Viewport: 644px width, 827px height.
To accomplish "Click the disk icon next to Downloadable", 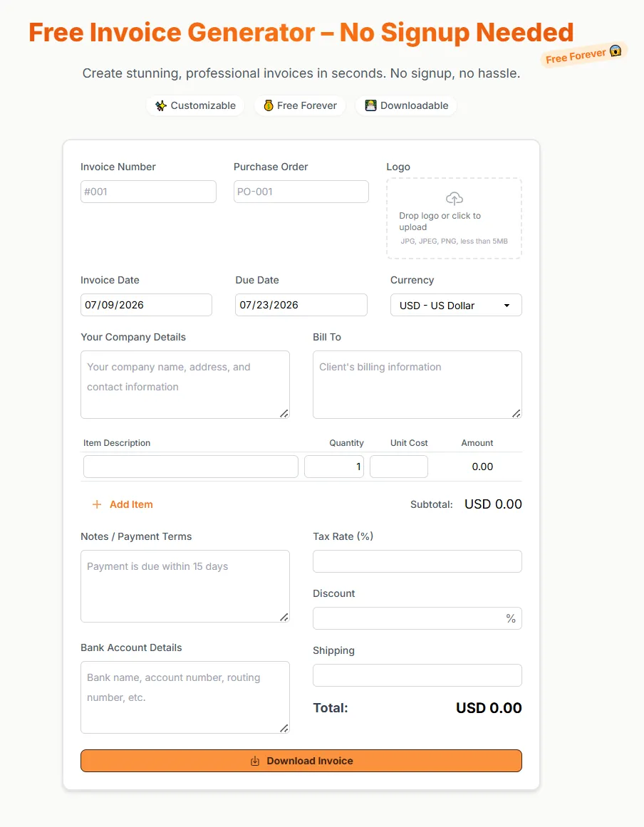I will click(x=370, y=105).
